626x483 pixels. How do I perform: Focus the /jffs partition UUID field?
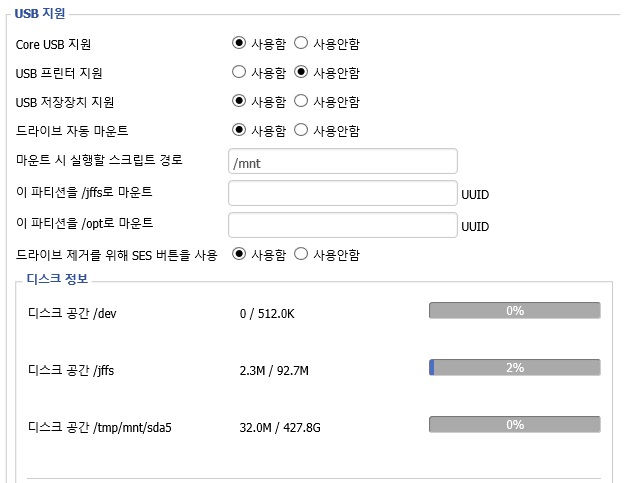pos(343,193)
